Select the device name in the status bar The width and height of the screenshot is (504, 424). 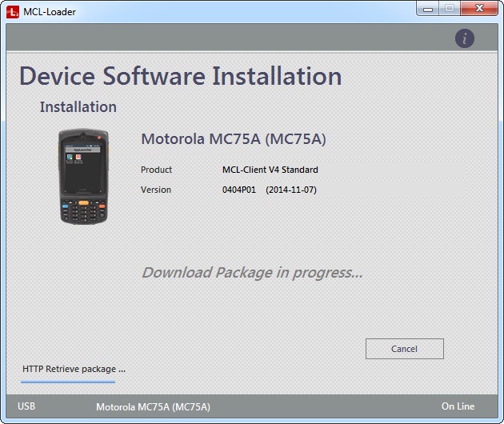pyautogui.click(x=153, y=406)
